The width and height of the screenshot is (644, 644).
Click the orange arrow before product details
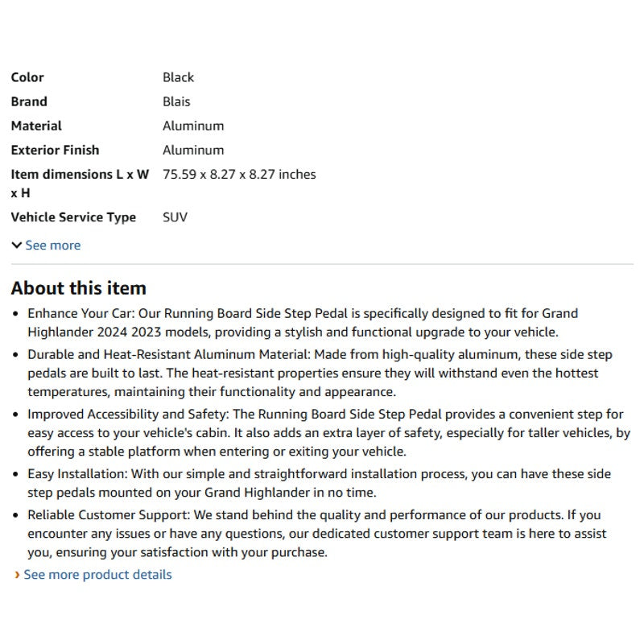17,575
